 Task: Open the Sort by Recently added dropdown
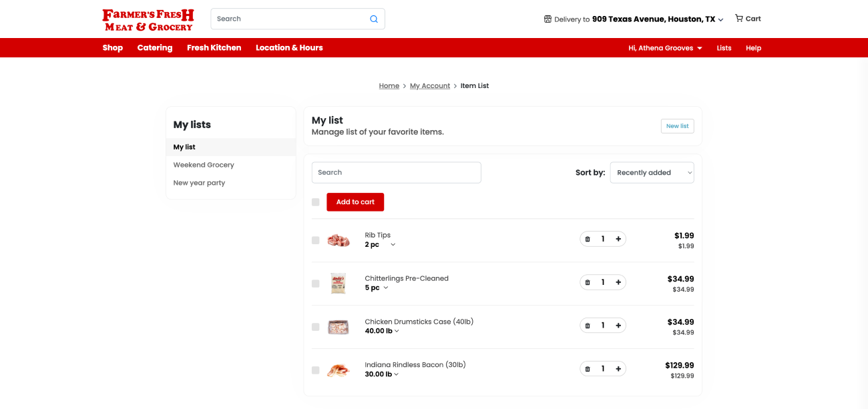pyautogui.click(x=652, y=173)
